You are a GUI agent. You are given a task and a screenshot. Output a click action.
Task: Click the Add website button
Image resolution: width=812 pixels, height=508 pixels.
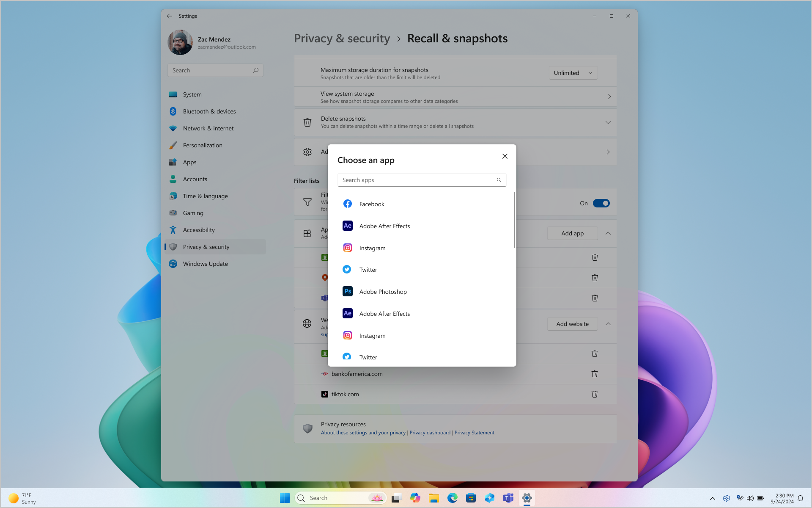572,324
